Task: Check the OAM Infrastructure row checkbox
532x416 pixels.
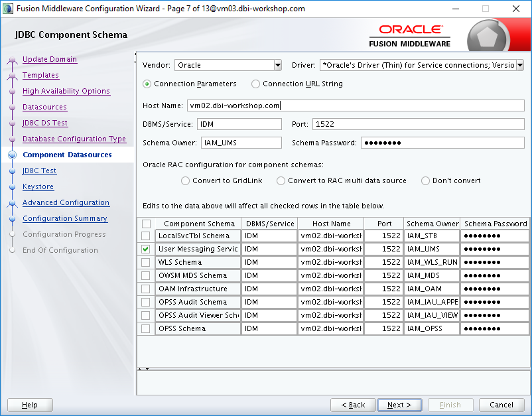Action: 146,289
